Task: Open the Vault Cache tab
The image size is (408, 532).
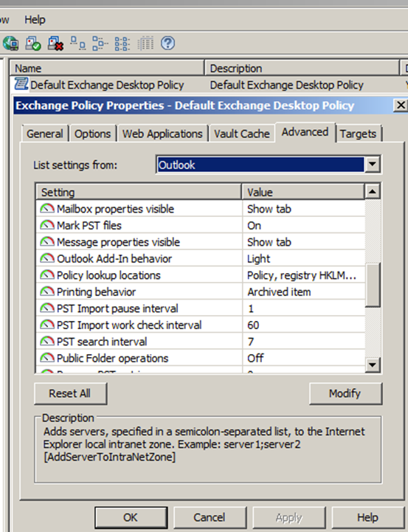Action: tap(242, 134)
